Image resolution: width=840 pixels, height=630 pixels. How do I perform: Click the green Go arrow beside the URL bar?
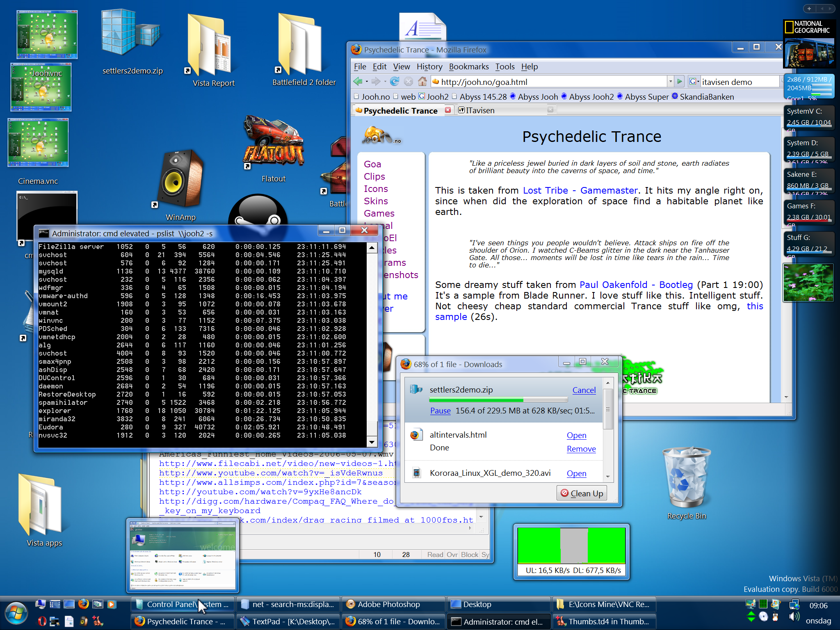point(680,82)
